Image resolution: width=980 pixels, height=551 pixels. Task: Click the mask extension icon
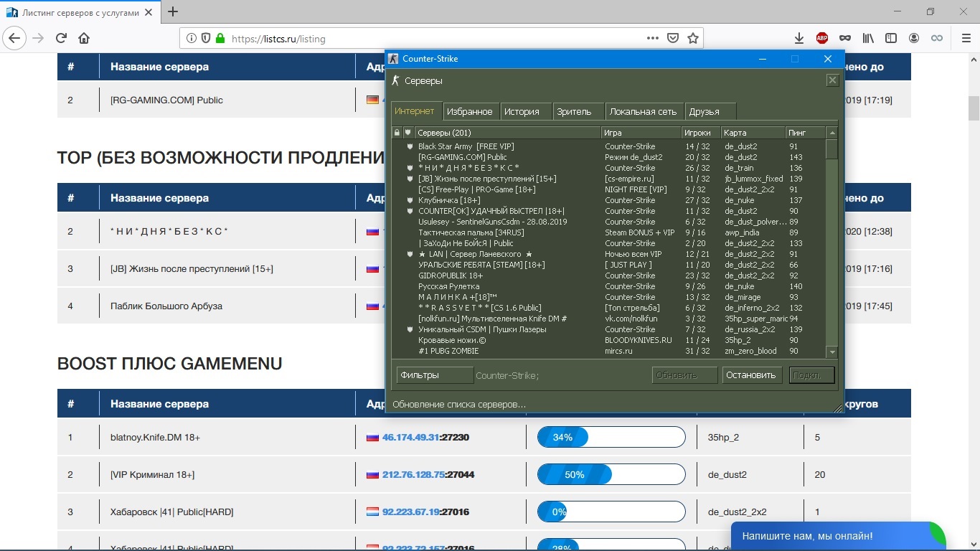(845, 38)
